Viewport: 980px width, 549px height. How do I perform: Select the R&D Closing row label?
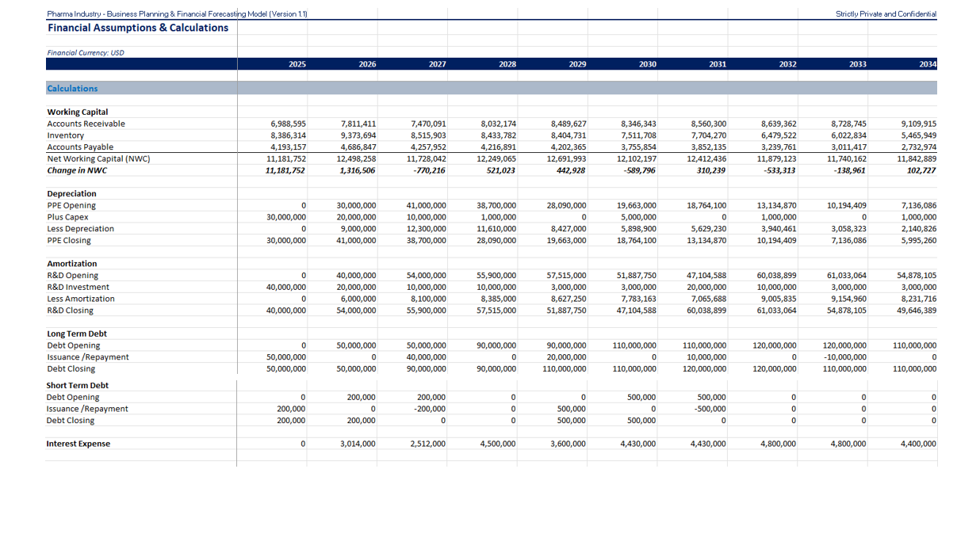pos(70,311)
